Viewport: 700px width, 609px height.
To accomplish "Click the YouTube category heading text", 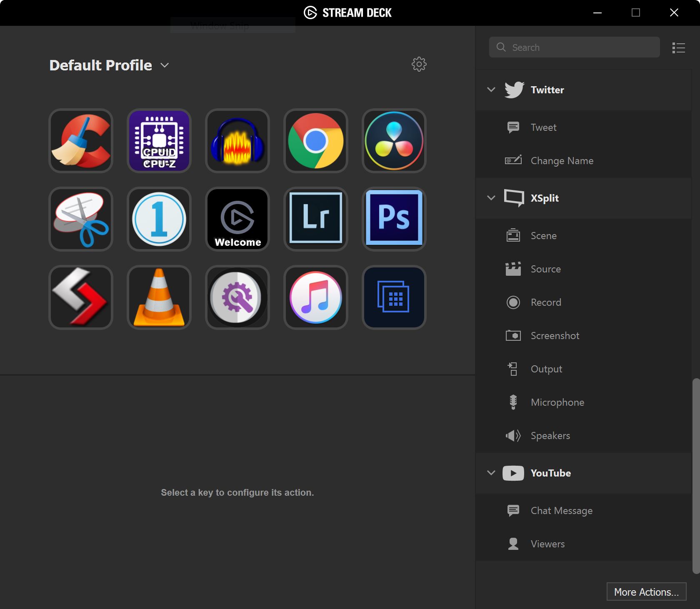I will tap(551, 473).
